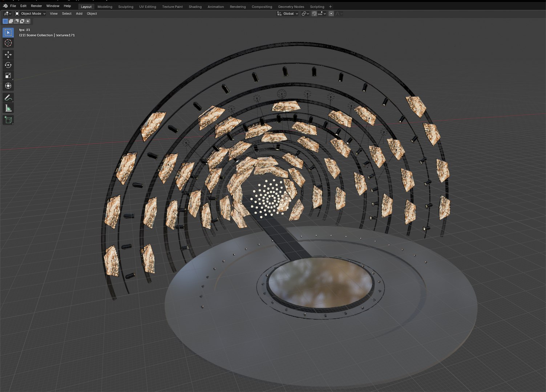
Task: Set selection mode to new selection
Action: pos(5,21)
